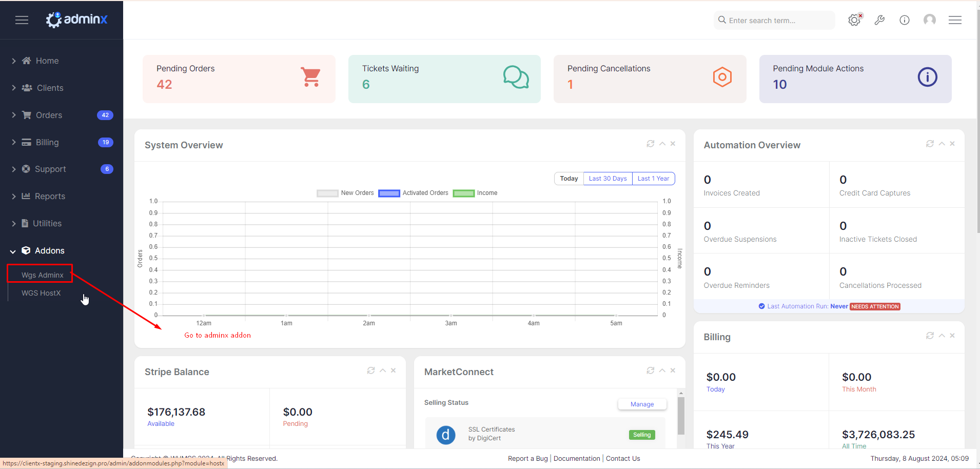Open the wrench tools icon
Viewport: 980px width, 469px height.
pos(879,20)
